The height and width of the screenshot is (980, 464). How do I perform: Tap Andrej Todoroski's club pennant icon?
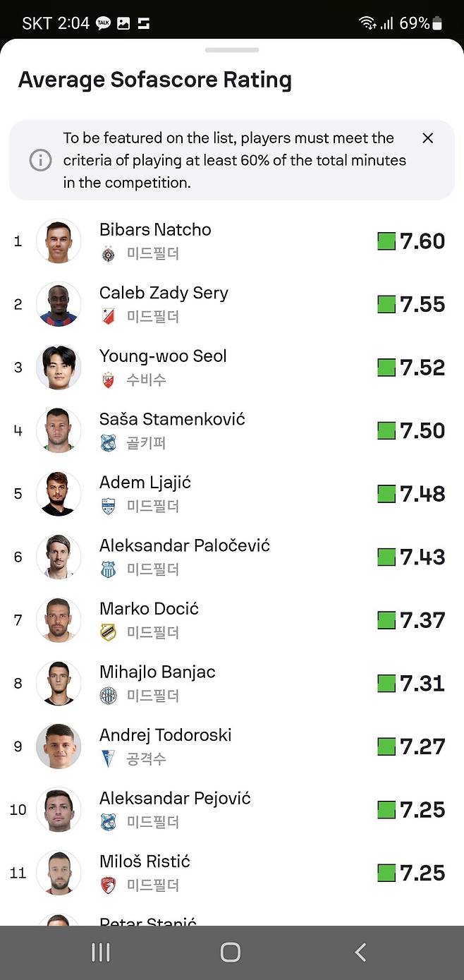(x=108, y=759)
